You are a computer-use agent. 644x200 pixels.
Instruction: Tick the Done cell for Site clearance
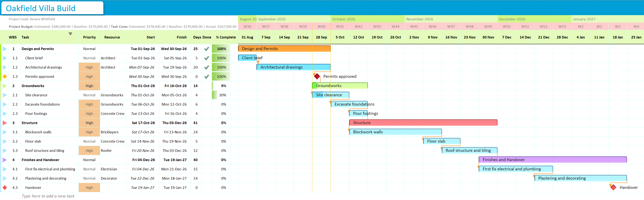point(206,95)
